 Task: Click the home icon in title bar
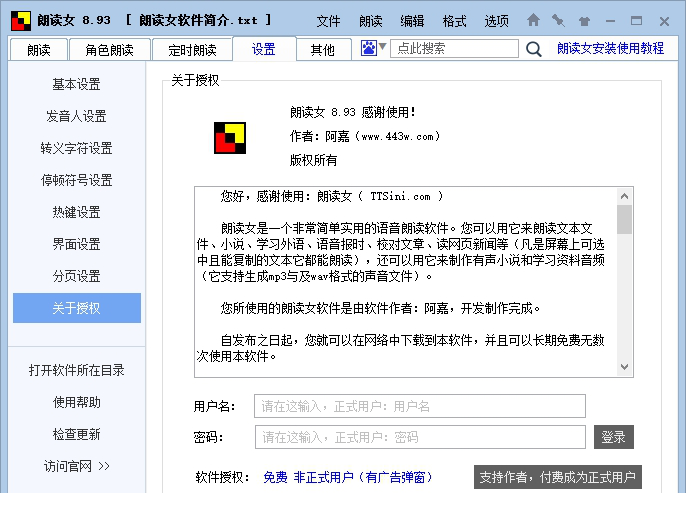[x=533, y=20]
